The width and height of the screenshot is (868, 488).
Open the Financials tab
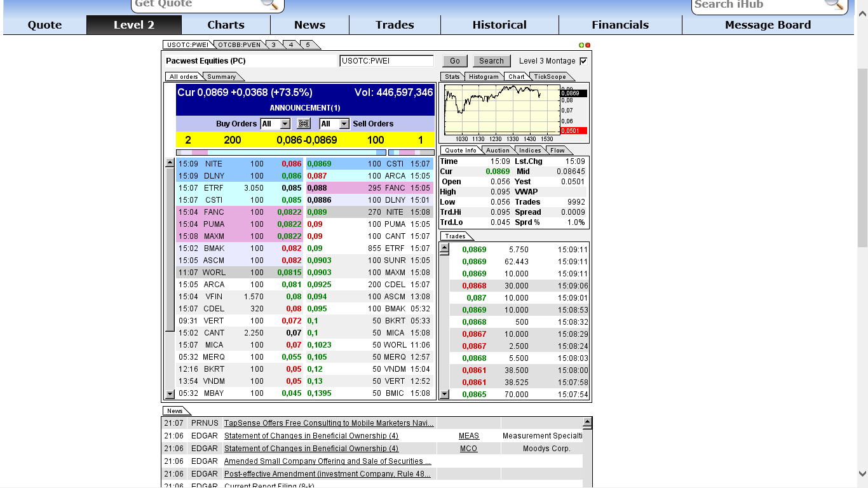620,25
